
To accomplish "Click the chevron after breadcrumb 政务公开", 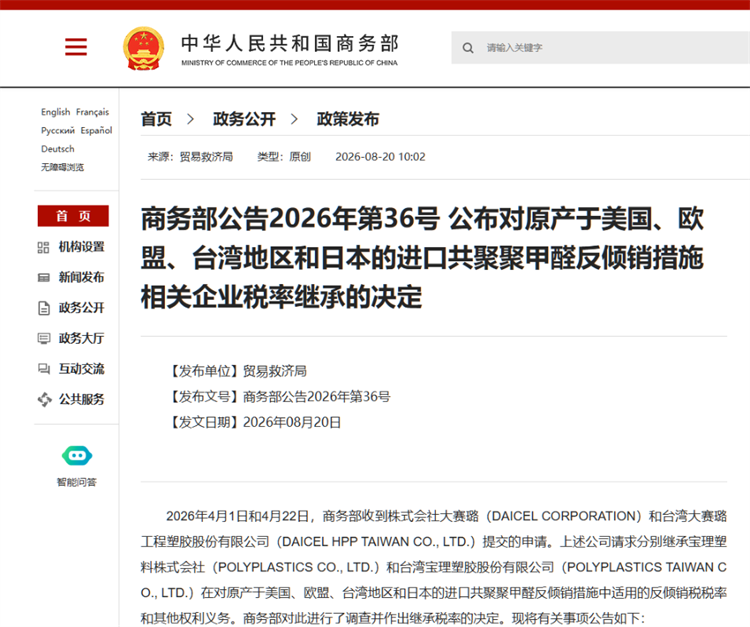I will click(x=294, y=119).
